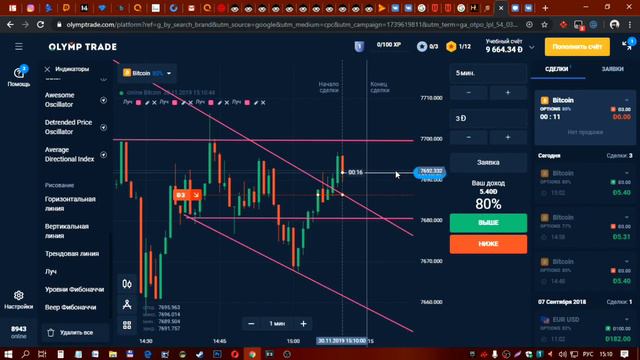The image size is (640, 360).
Task: Click the taskbar volume icon
Action: coord(562,354)
